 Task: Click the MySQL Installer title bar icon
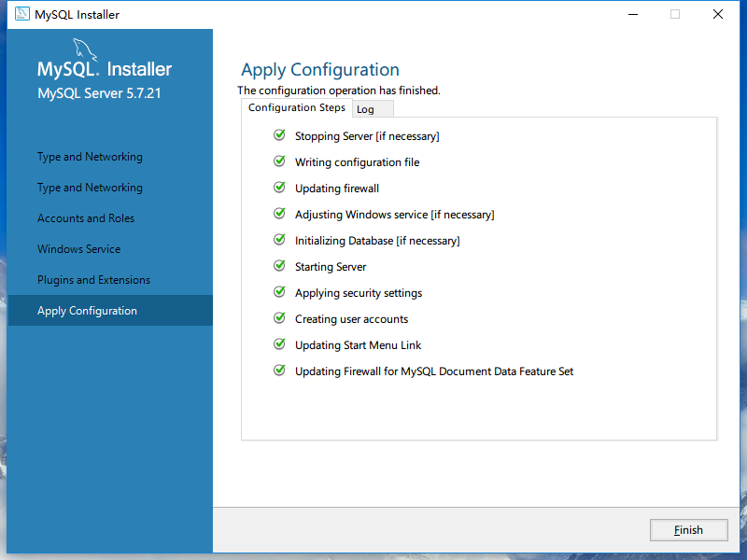pos(21,15)
